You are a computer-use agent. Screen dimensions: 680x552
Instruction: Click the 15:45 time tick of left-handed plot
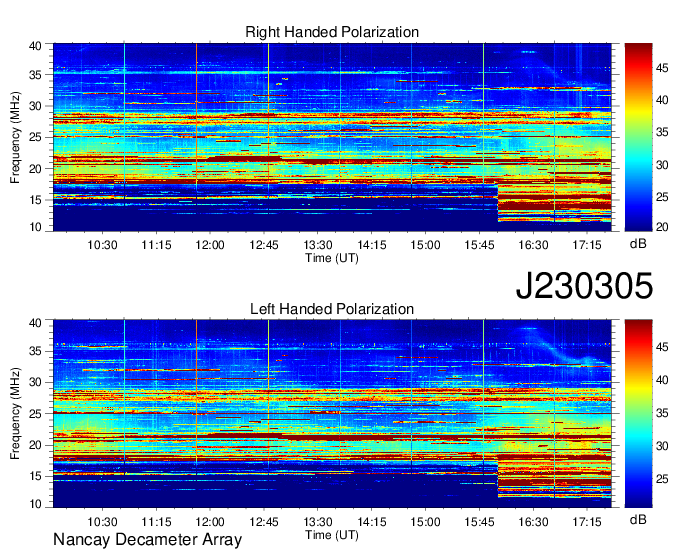[x=480, y=522]
